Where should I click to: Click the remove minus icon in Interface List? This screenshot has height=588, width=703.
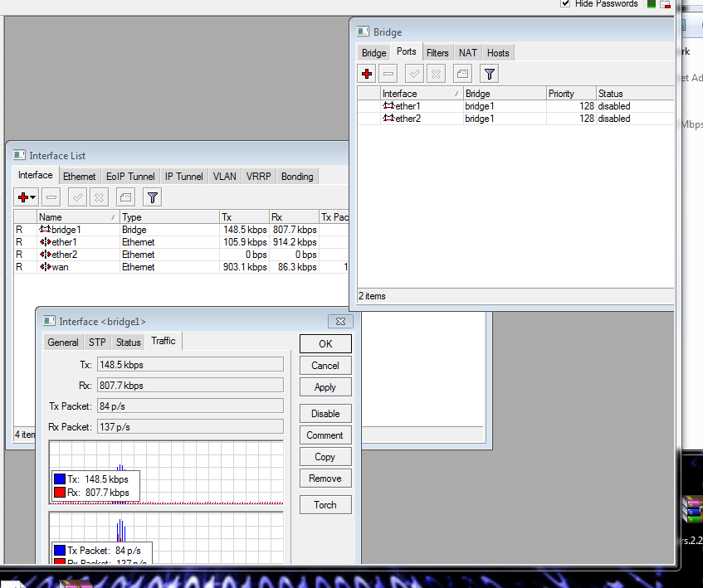51,197
